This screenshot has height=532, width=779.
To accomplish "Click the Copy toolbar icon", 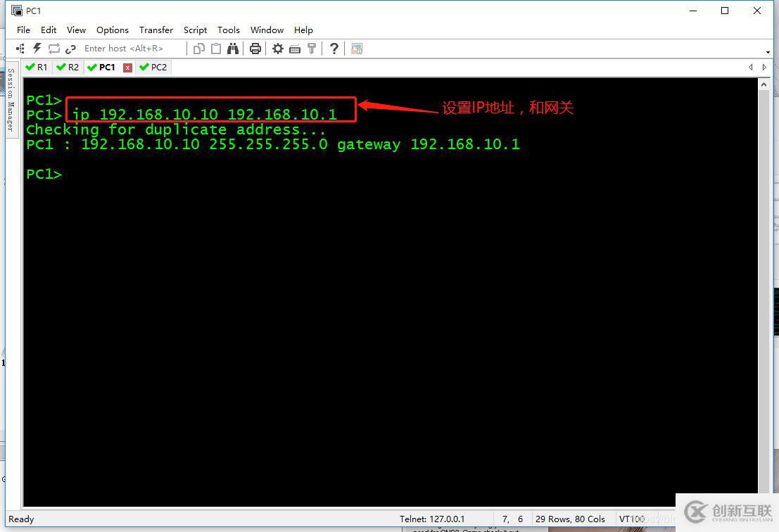I will point(198,48).
